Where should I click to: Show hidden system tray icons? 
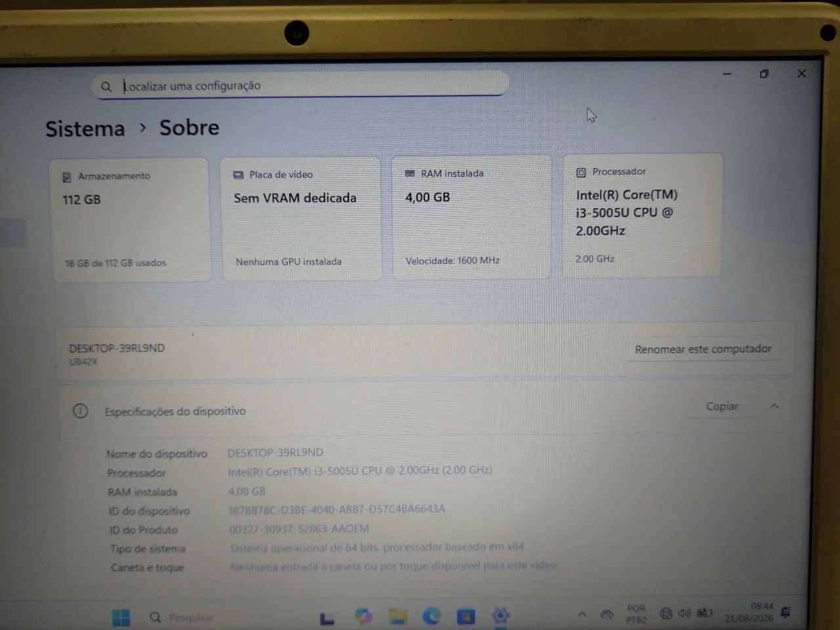(x=582, y=614)
